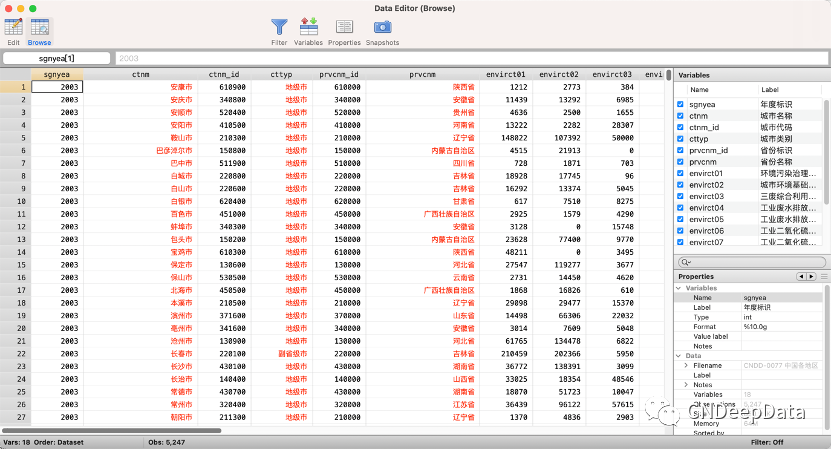832x450 pixels.
Task: Click prvcnm_id cell 450000 in row 11
Action: [339, 214]
